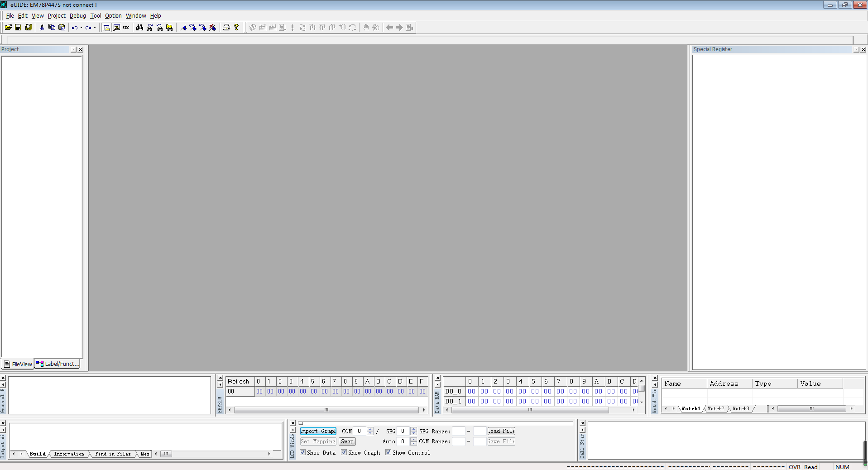Image resolution: width=868 pixels, height=470 pixels.
Task: Open the Edit menu
Action: point(23,16)
